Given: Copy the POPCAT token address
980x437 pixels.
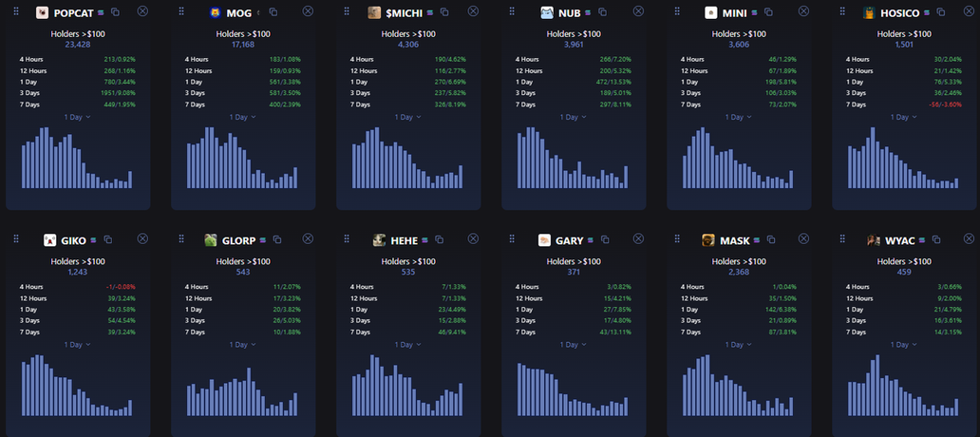Looking at the screenshot, I should 115,12.
